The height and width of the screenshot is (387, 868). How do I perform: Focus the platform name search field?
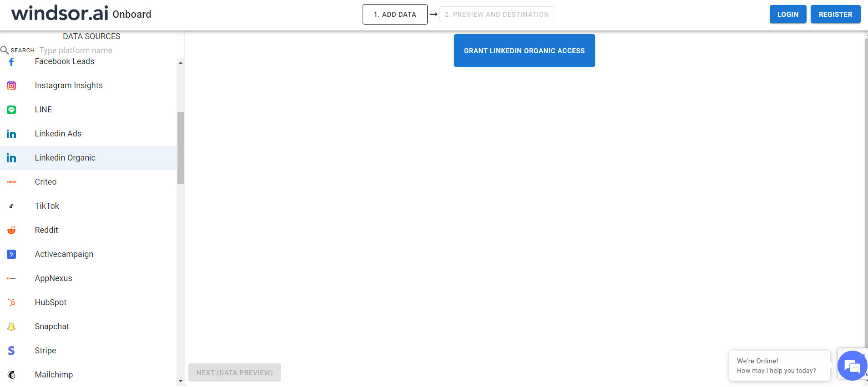coord(111,50)
